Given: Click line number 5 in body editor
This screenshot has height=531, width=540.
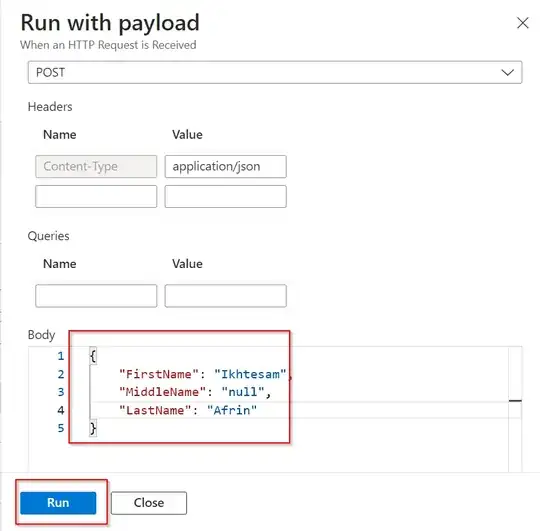Looking at the screenshot, I should pyautogui.click(x=61, y=428).
